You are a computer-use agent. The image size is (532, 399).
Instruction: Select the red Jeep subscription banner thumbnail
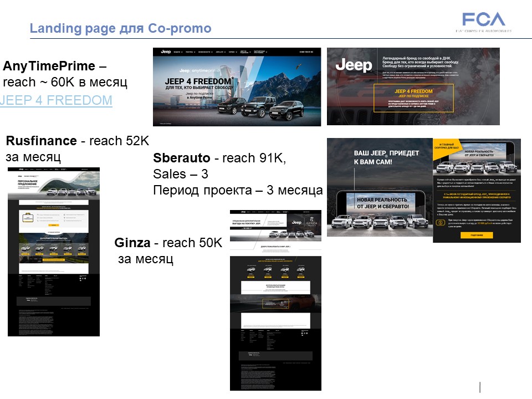[413, 86]
